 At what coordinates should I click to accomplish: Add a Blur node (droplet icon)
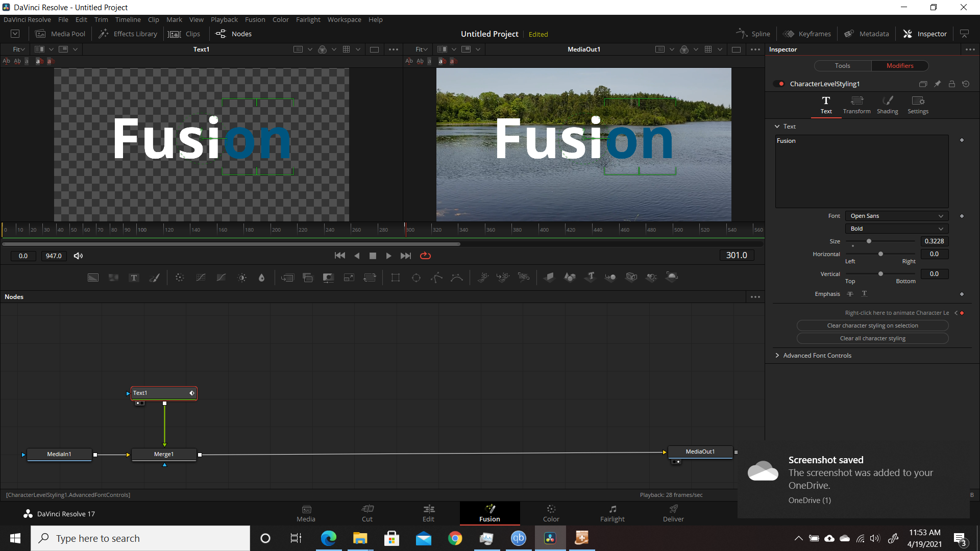pos(262,278)
